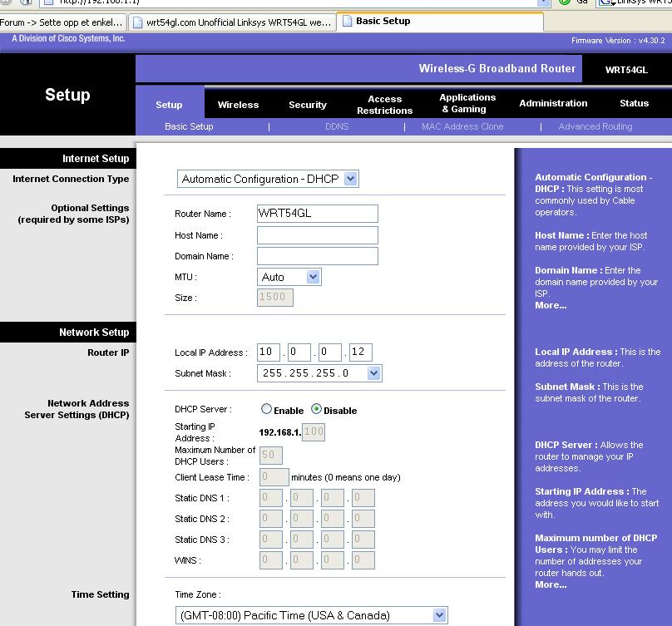This screenshot has height=626, width=672.
Task: Click second octet of Local IP Address
Action: 299,352
